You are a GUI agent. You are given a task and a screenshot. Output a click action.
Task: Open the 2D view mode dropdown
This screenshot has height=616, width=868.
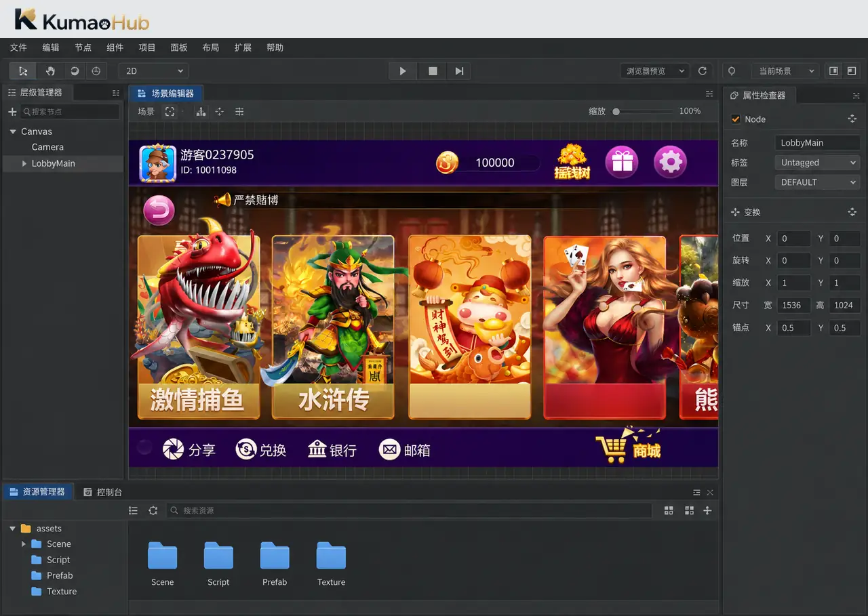(x=154, y=71)
